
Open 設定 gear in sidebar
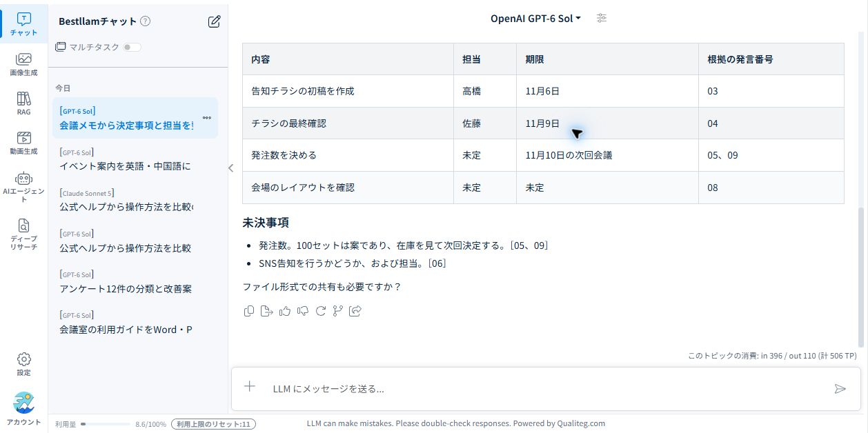(x=24, y=364)
